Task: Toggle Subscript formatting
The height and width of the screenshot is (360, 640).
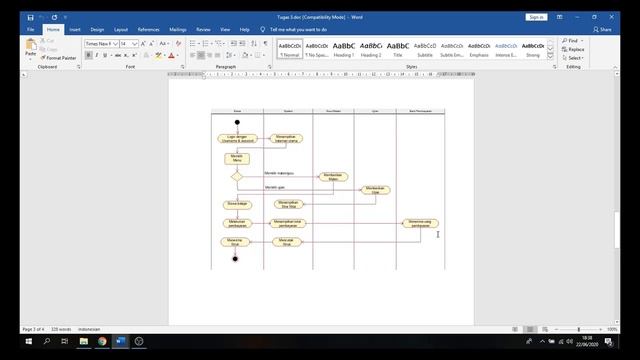Action: point(126,55)
